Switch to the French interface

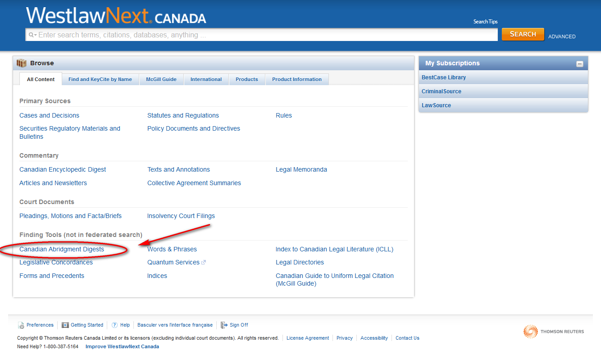(175, 325)
